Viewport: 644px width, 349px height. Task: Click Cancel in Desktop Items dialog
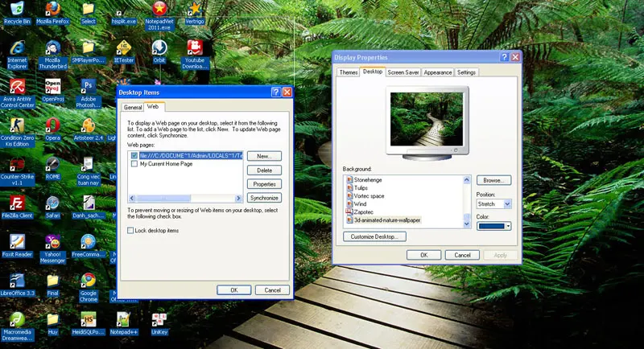(272, 290)
